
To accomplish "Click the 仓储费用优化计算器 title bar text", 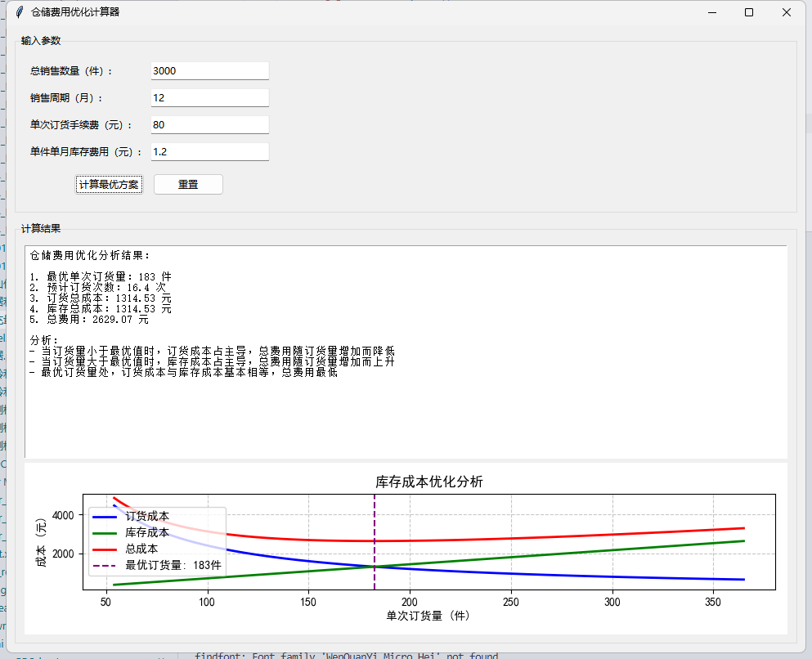I will pos(75,12).
